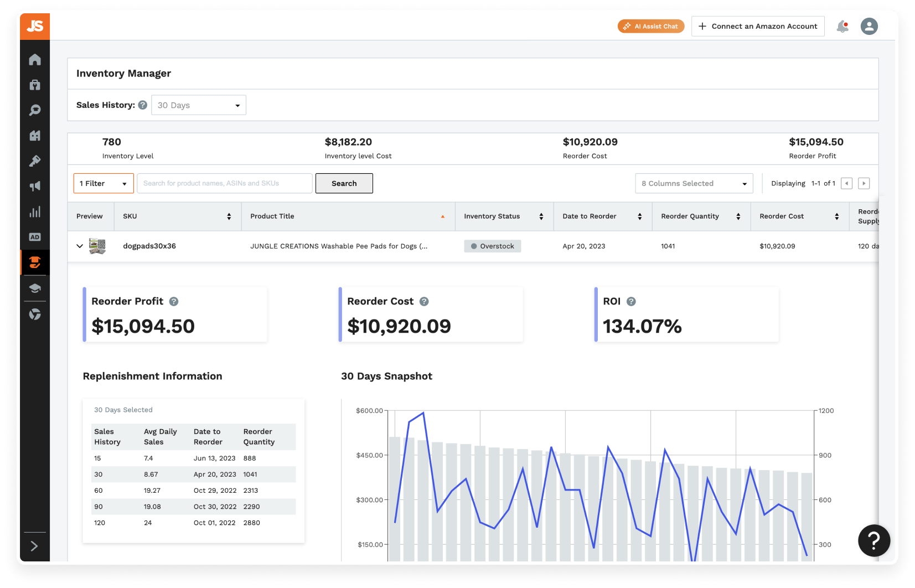Image resolution: width=915 pixels, height=588 pixels.
Task: Click the Sales History help icon
Action: pos(143,105)
